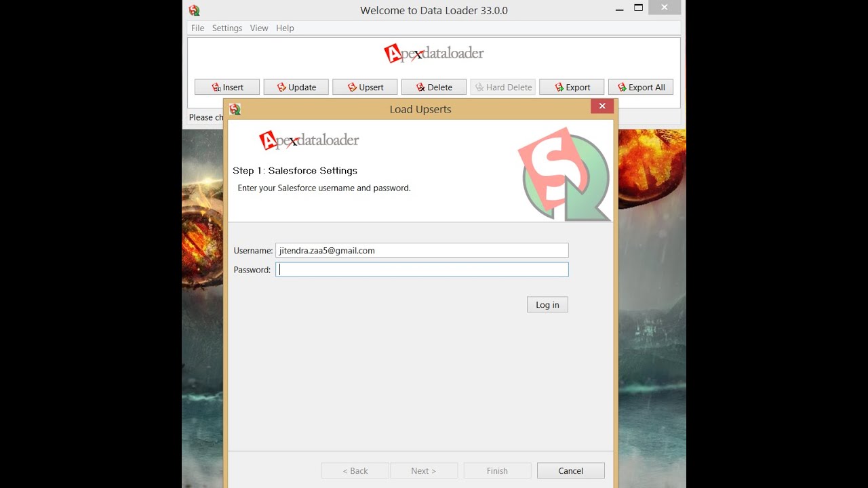This screenshot has height=488, width=868.
Task: Click the Apex dataloader logo in main window
Action: pos(434,53)
